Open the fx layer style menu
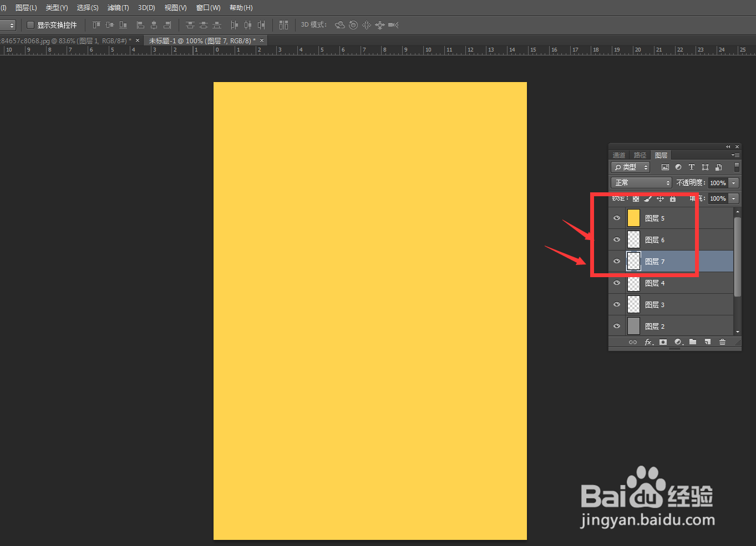The width and height of the screenshot is (756, 546). coord(648,342)
